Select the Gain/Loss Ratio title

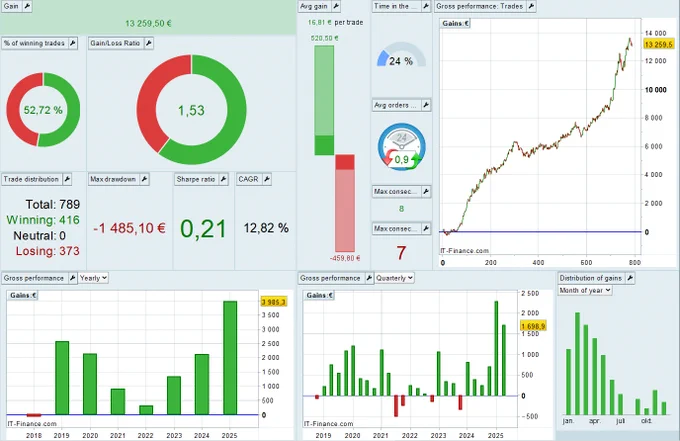click(x=115, y=43)
